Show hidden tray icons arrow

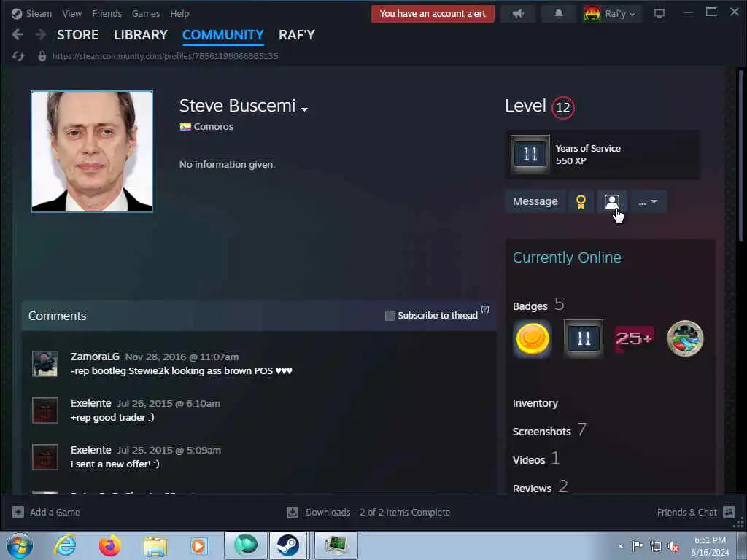(620, 547)
